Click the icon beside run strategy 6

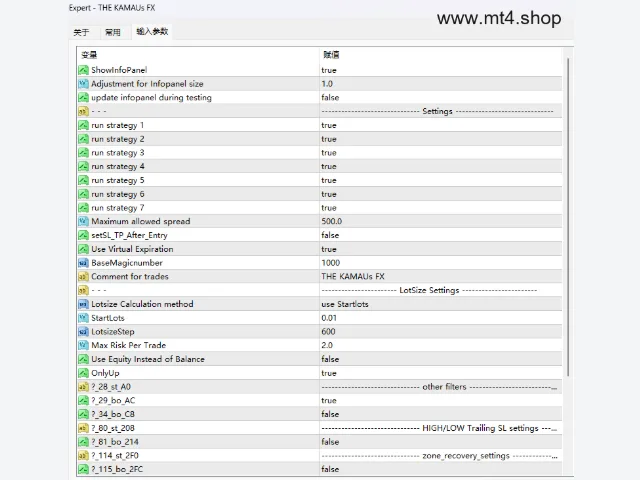(83, 194)
